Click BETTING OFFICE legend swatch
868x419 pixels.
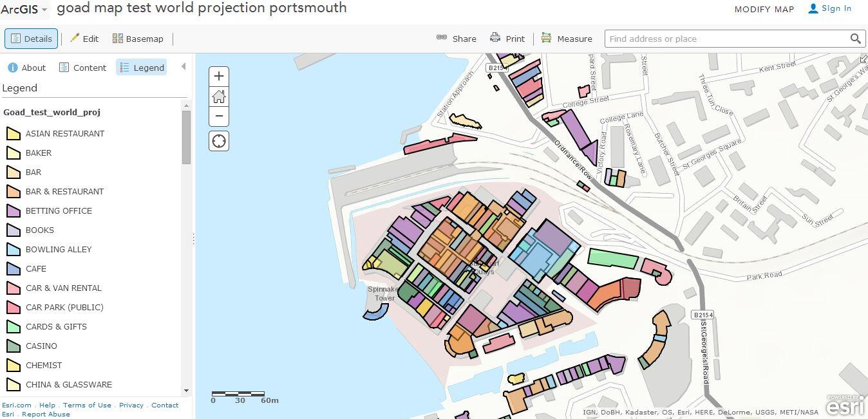[x=14, y=210]
